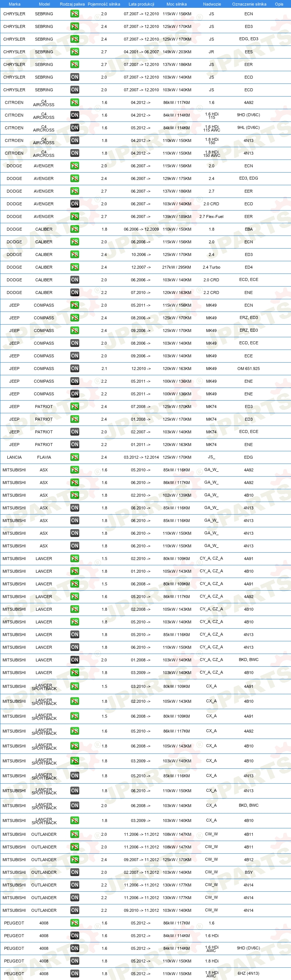Click the 04.2001 -> 06.2007 production years cell
291x980 pixels.
(141, 52)
